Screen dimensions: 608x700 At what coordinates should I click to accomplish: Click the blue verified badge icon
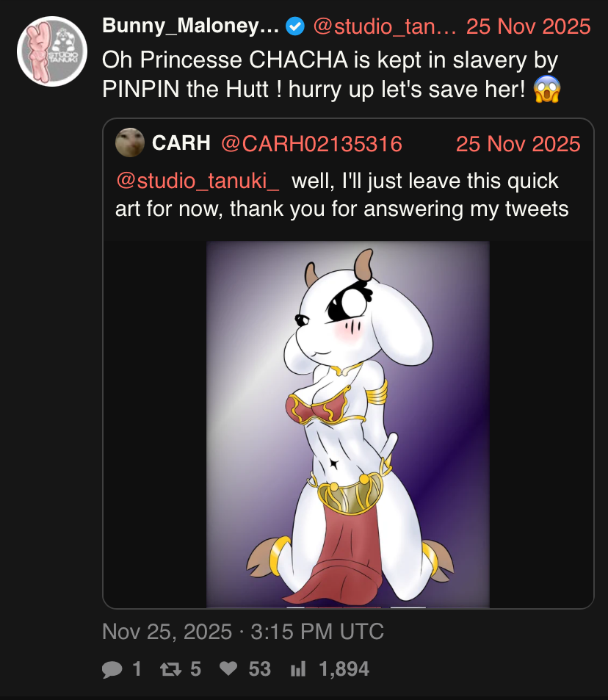coord(295,26)
